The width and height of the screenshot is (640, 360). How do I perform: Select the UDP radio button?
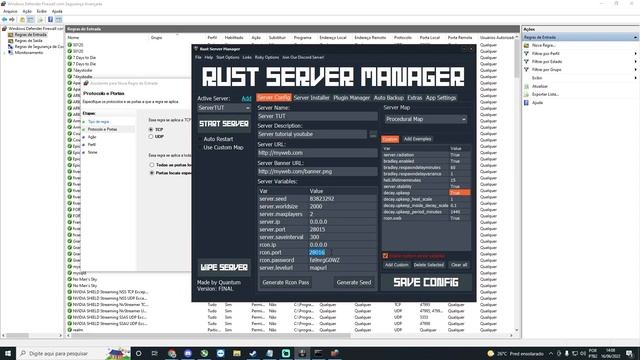click(151, 136)
